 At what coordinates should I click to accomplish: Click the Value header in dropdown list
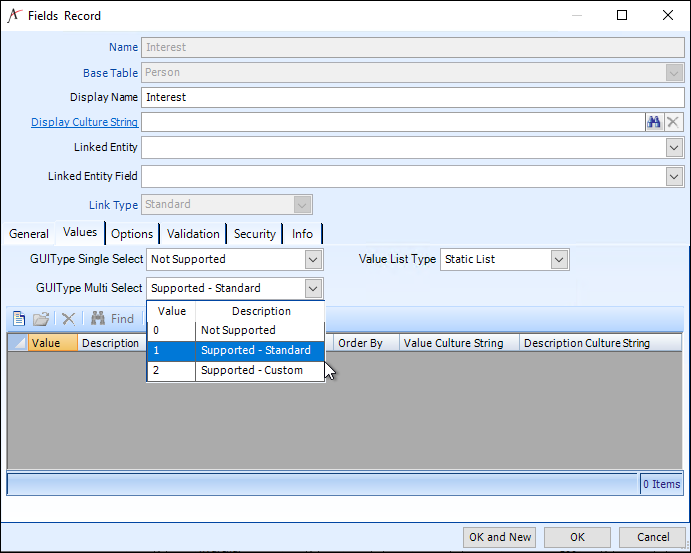point(171,311)
